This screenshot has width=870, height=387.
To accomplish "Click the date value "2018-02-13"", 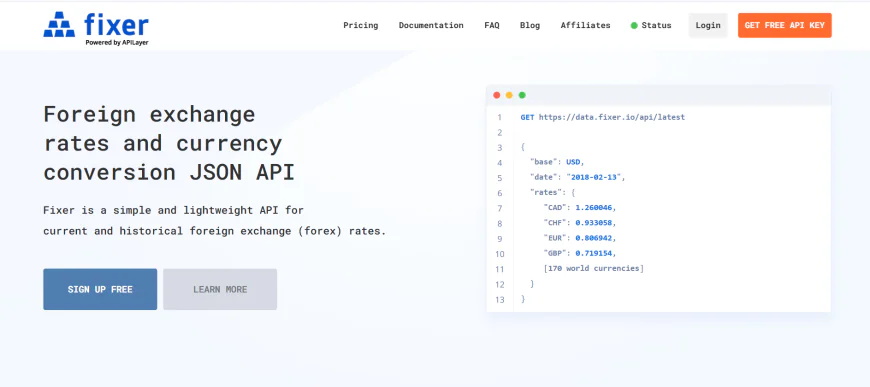I will (595, 178).
